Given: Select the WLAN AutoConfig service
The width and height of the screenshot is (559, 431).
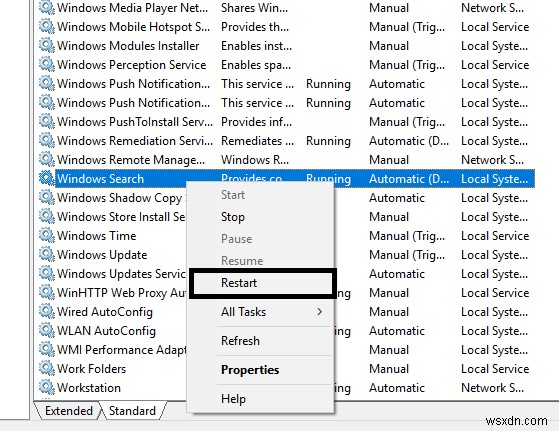Looking at the screenshot, I should point(106,331).
